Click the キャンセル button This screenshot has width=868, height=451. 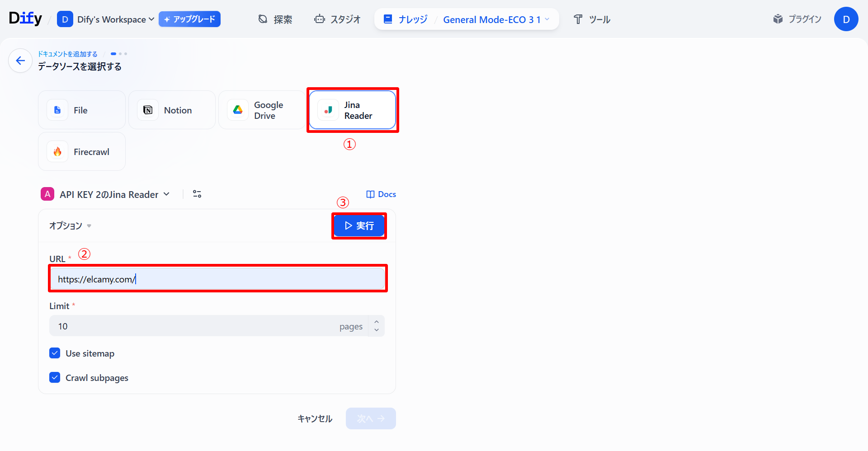[x=315, y=418]
